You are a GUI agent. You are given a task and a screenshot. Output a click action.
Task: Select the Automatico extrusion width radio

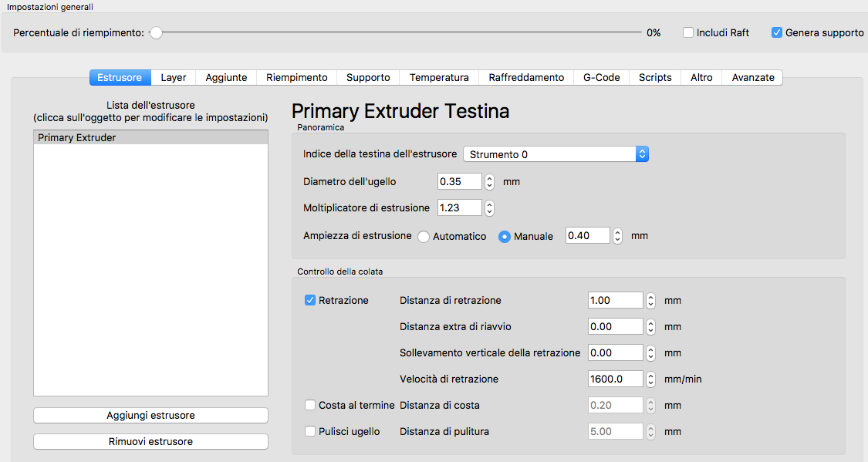tap(424, 237)
